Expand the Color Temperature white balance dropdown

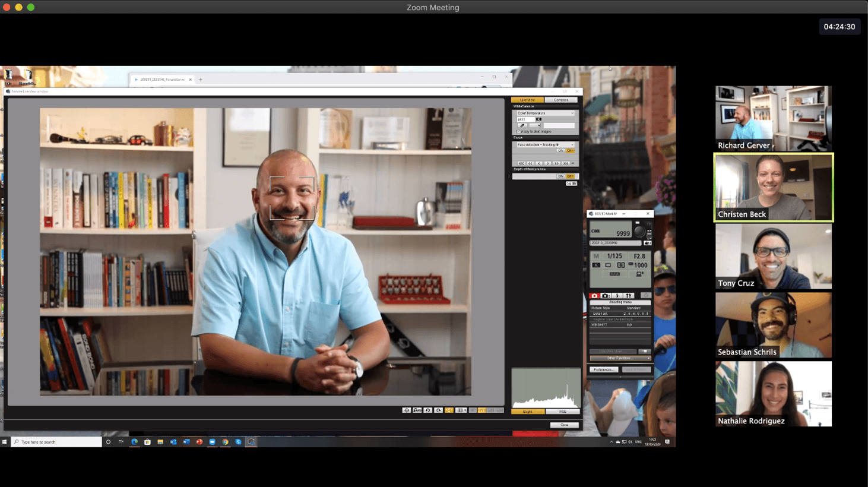pyautogui.click(x=545, y=113)
